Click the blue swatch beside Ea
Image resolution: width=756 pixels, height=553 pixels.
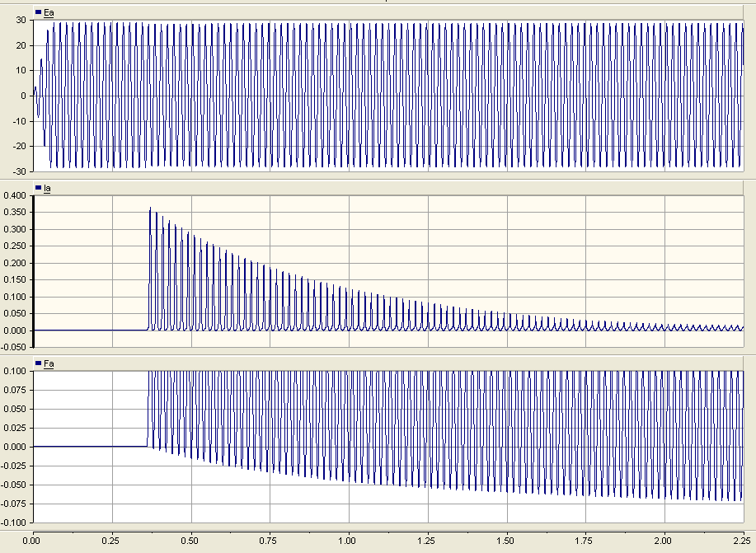(x=39, y=12)
